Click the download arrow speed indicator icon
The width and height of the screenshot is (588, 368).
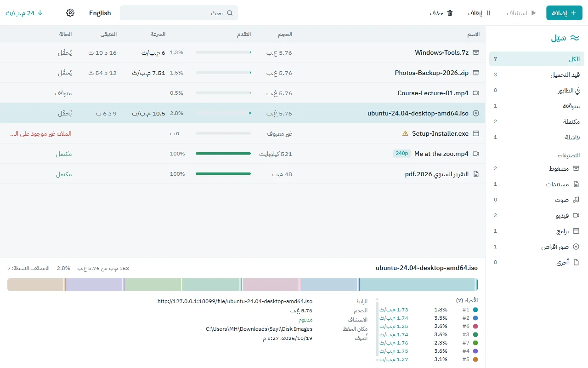pyautogui.click(x=40, y=13)
